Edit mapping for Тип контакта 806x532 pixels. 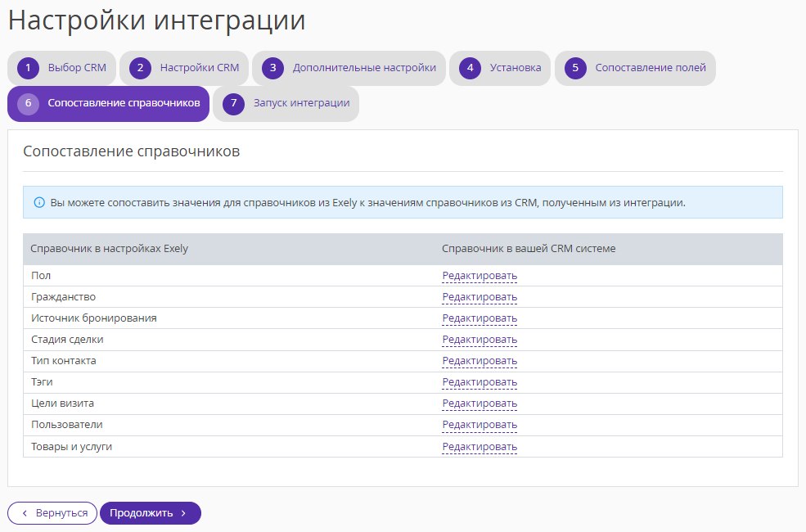click(x=480, y=361)
